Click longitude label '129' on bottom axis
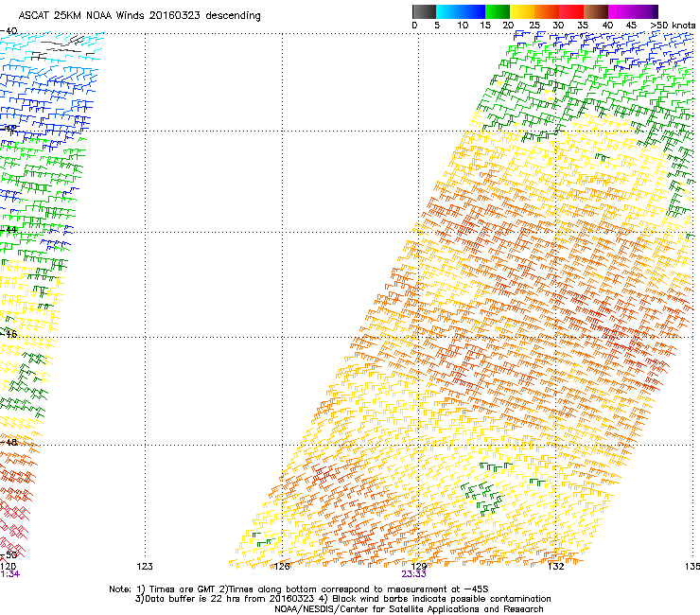Screen dimensions: 700x615 coord(418,567)
